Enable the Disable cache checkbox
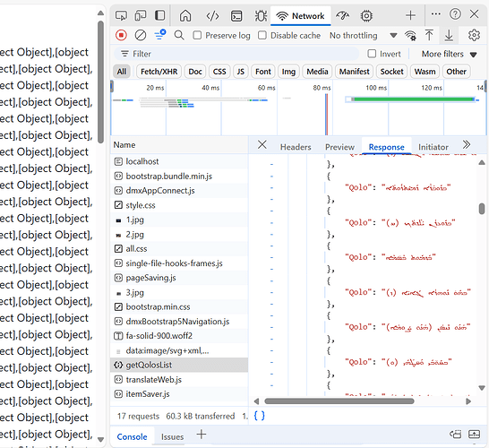This screenshot has width=489, height=448. tap(262, 35)
